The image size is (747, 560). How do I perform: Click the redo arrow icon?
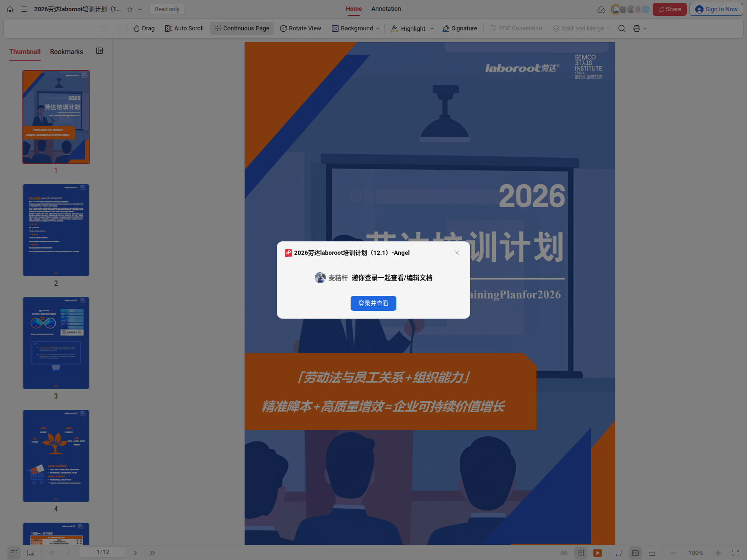click(x=118, y=28)
